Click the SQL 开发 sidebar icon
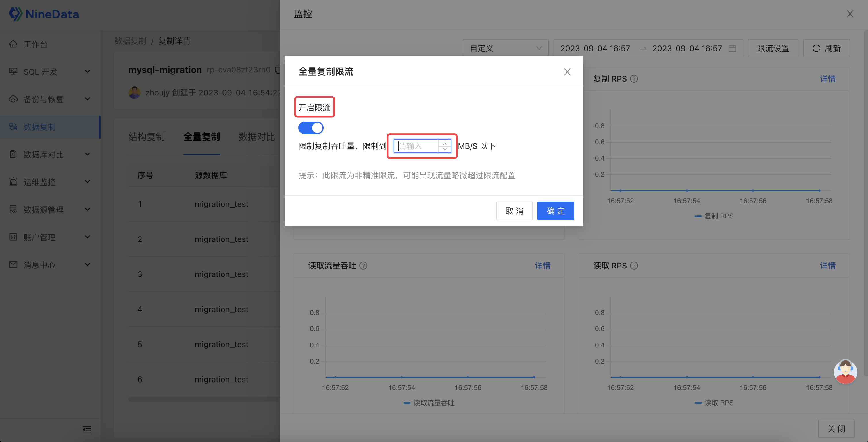Screen dimensions: 868x442 click(x=13, y=72)
